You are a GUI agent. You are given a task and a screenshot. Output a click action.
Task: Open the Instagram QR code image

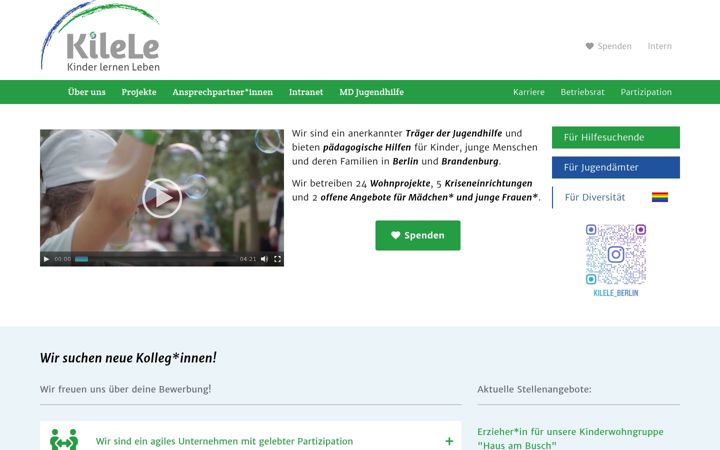(x=616, y=254)
